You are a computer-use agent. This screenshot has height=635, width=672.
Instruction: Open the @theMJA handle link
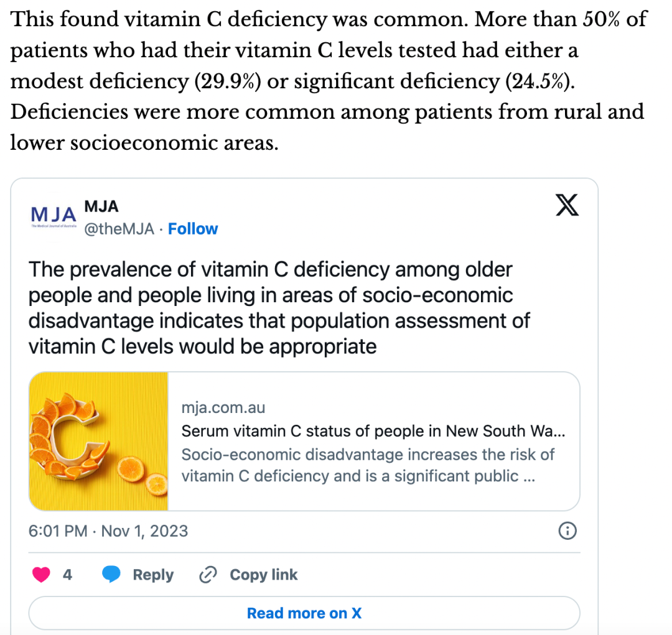[119, 229]
